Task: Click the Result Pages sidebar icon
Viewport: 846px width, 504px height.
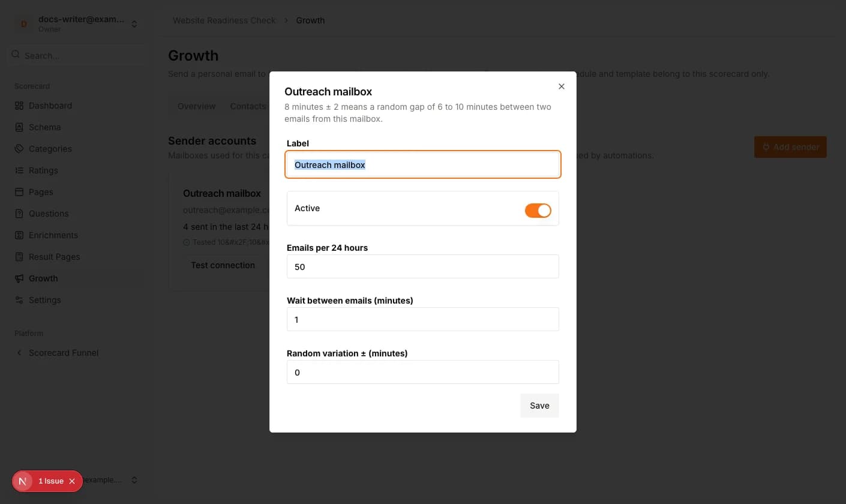Action: [19, 257]
